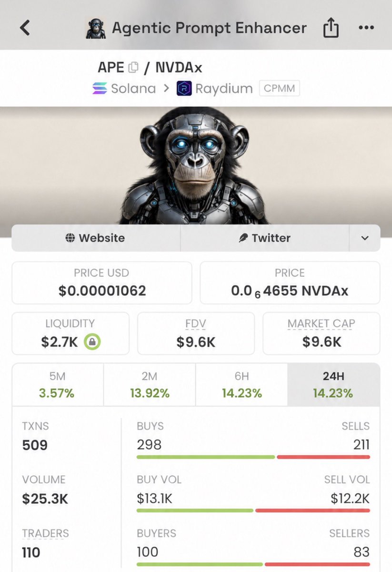
Task: Tap the buys versus sells bar
Action: (x=253, y=457)
